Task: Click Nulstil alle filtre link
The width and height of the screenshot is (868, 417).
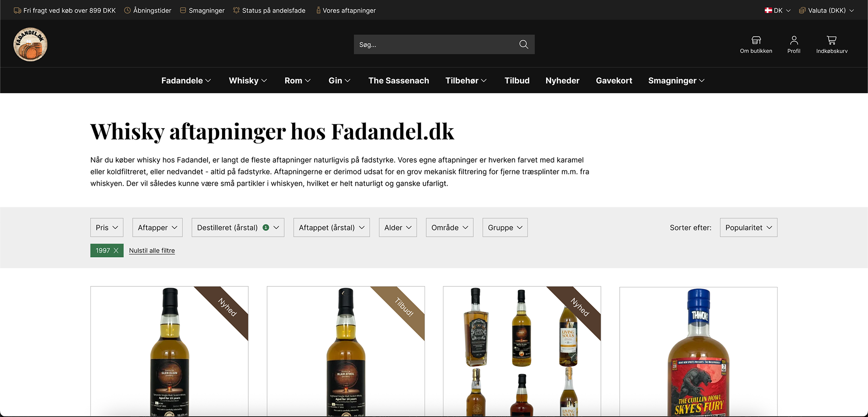Action: pos(152,251)
